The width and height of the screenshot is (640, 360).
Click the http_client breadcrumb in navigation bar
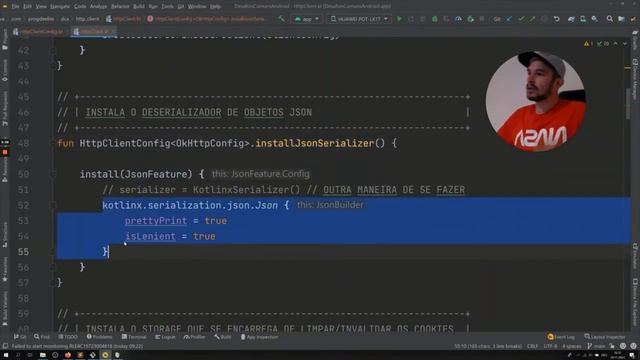pyautogui.click(x=87, y=19)
